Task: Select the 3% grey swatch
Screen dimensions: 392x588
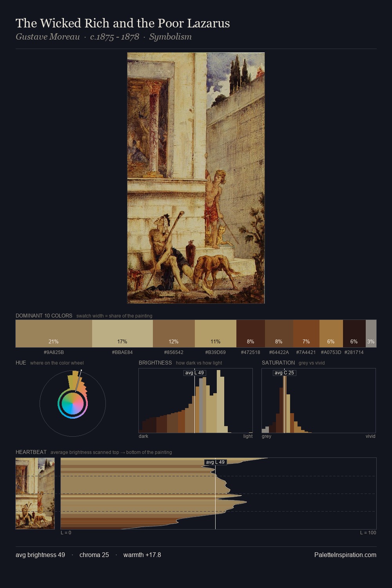Action: click(x=371, y=334)
